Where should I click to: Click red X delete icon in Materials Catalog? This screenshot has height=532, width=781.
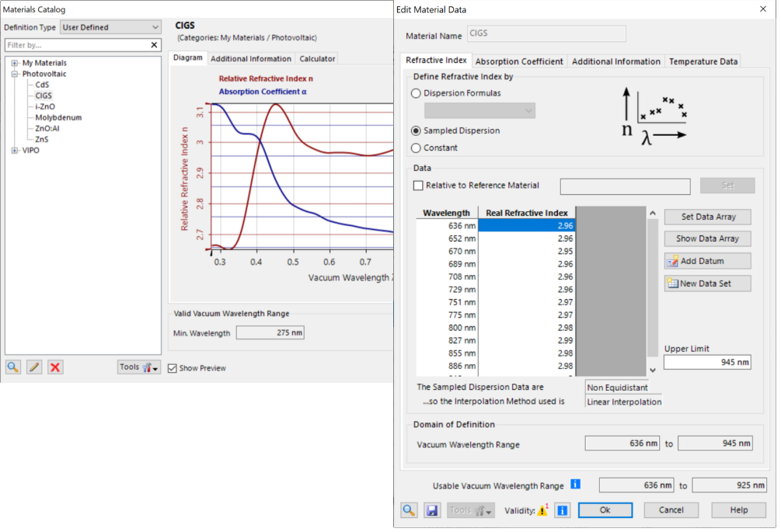tap(55, 367)
